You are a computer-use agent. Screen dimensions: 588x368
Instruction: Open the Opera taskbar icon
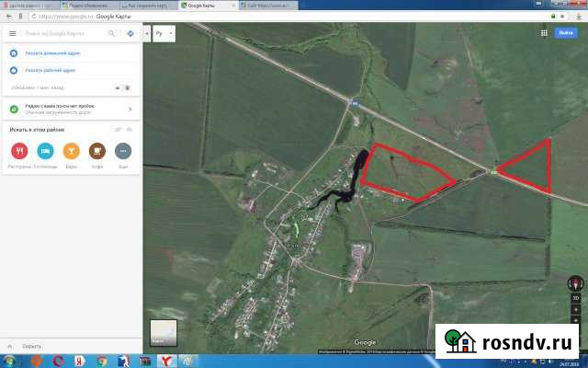tap(59, 362)
